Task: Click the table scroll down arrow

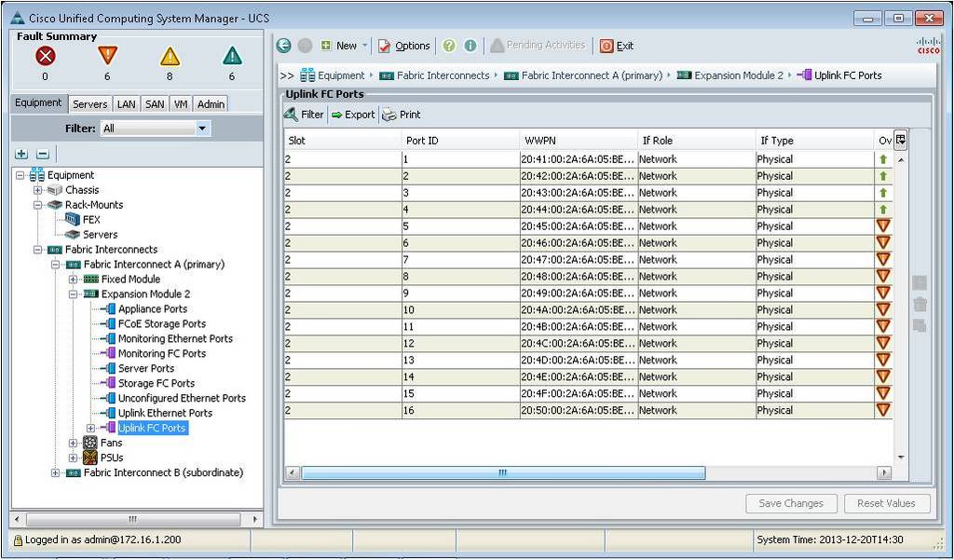Action: tap(901, 458)
